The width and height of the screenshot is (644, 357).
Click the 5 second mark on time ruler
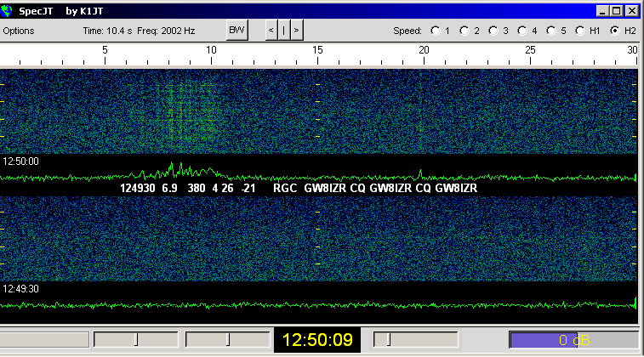click(x=105, y=50)
